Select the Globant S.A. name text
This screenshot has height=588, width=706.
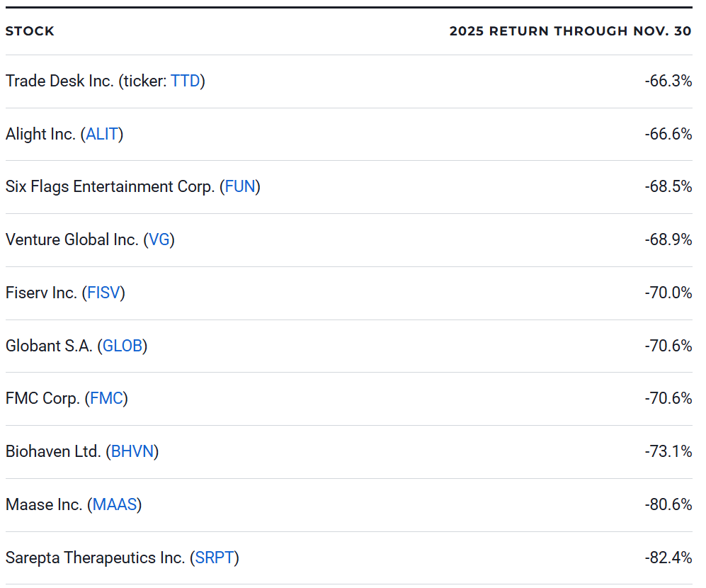(49, 346)
